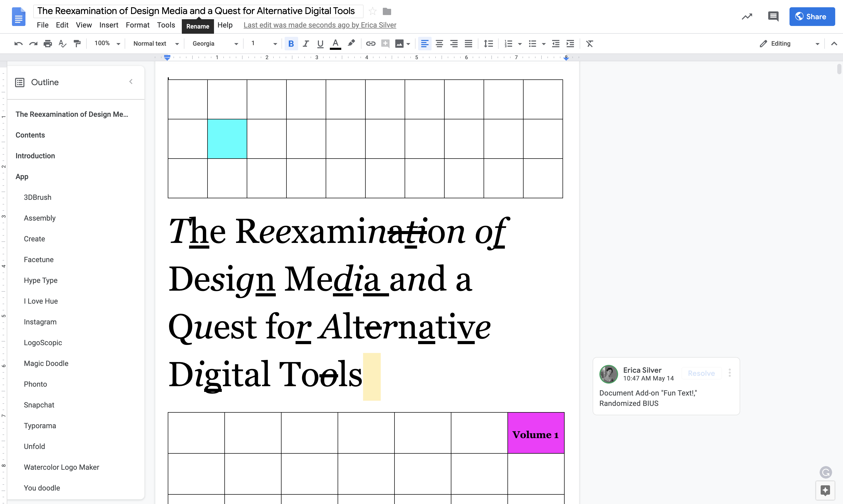Viewport: 843px width, 504px height.
Task: Select Watercolor Logo Maker outline entry
Action: [x=61, y=467]
